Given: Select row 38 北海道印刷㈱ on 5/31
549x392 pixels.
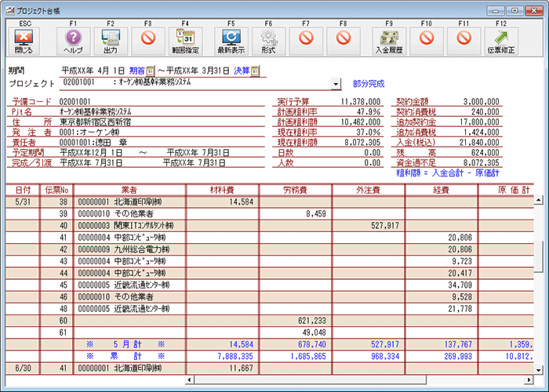Looking at the screenshot, I should [x=270, y=202].
